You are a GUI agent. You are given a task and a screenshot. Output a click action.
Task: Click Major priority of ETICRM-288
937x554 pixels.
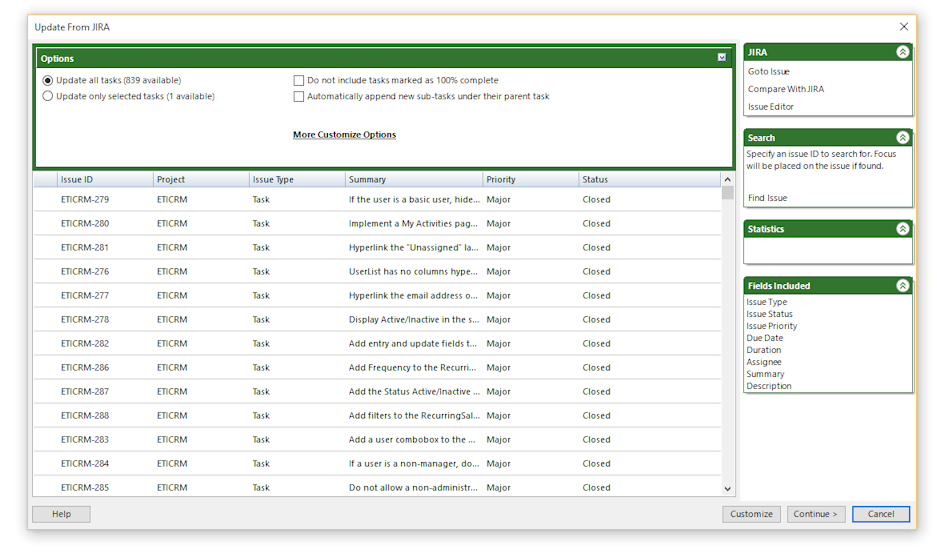[498, 415]
